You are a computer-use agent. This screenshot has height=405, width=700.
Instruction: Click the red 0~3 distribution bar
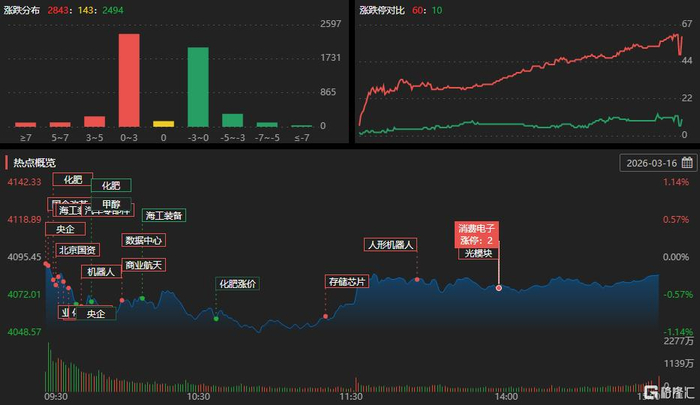click(129, 80)
